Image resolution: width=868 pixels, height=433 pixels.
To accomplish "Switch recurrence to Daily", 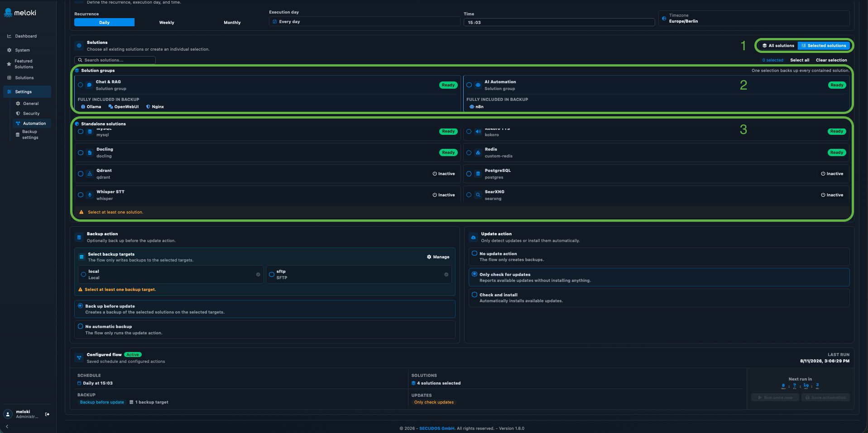I will 104,23.
